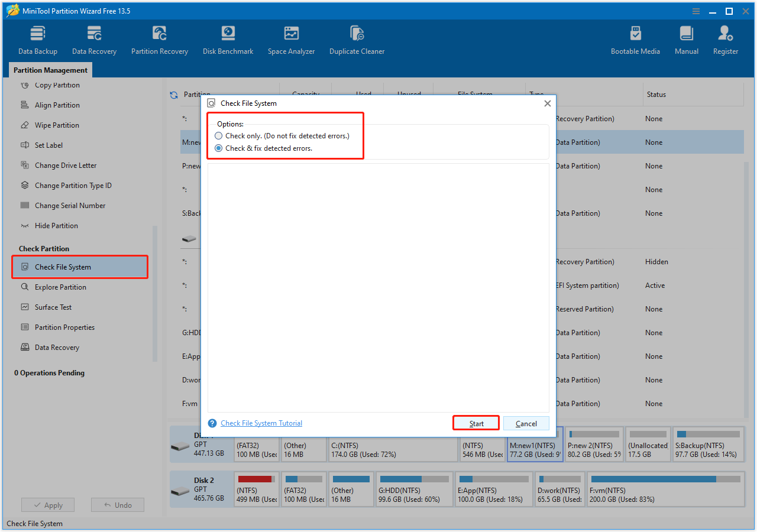The image size is (757, 532).
Task: Open the Manual
Action: click(686, 38)
